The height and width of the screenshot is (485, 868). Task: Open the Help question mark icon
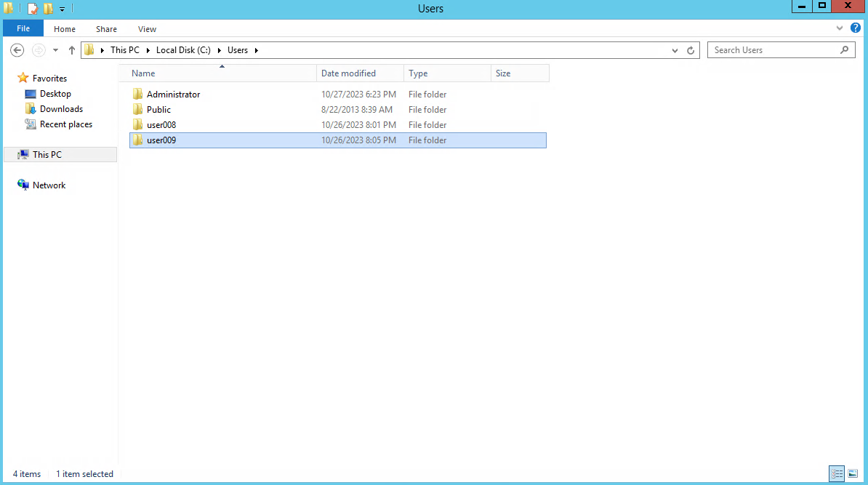[855, 28]
